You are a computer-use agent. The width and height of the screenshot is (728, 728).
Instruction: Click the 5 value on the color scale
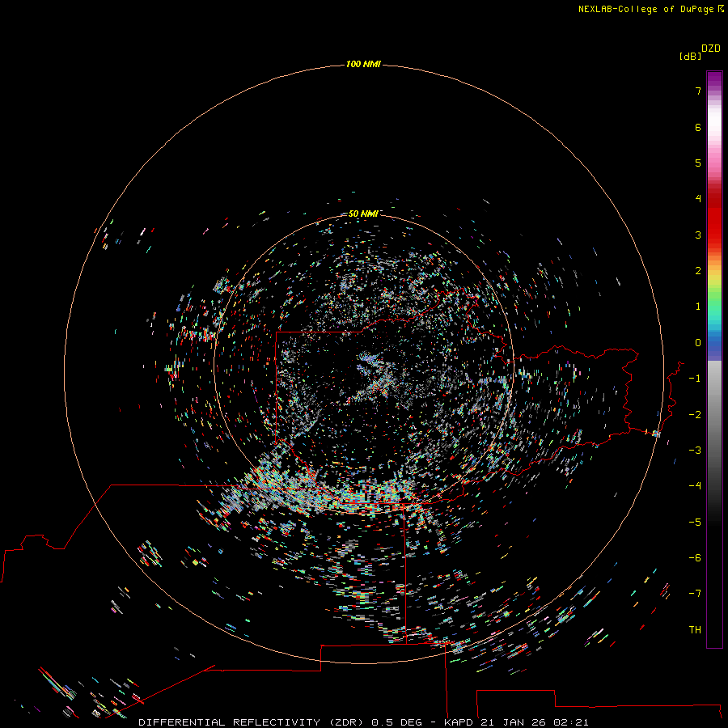click(698, 163)
